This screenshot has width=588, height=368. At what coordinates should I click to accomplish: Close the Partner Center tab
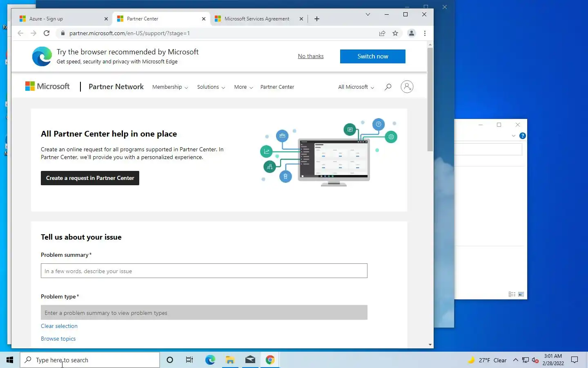204,19
